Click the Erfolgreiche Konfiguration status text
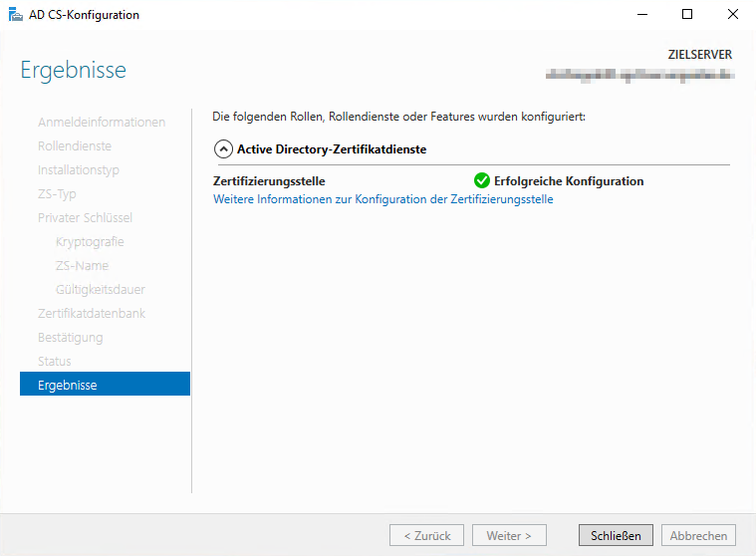 [x=569, y=180]
